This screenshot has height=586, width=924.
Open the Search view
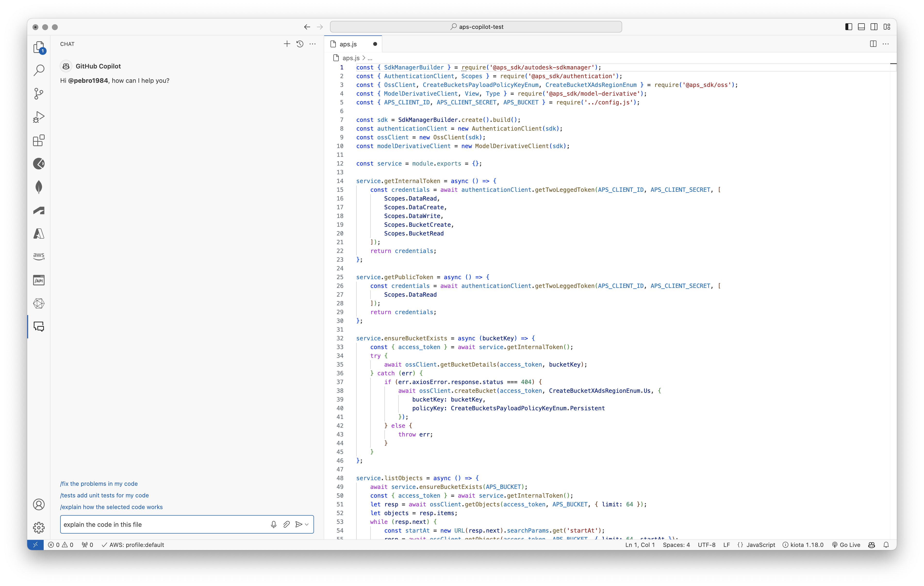point(39,70)
